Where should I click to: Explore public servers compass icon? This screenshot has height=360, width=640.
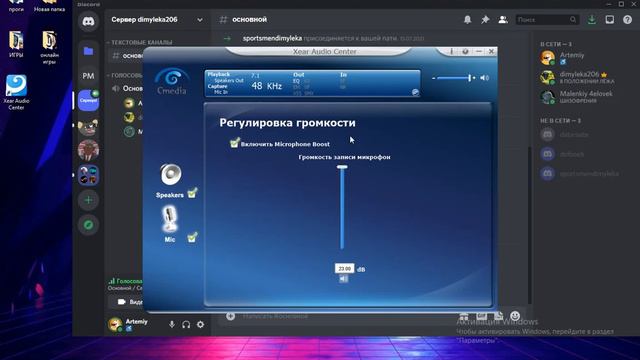(88, 225)
